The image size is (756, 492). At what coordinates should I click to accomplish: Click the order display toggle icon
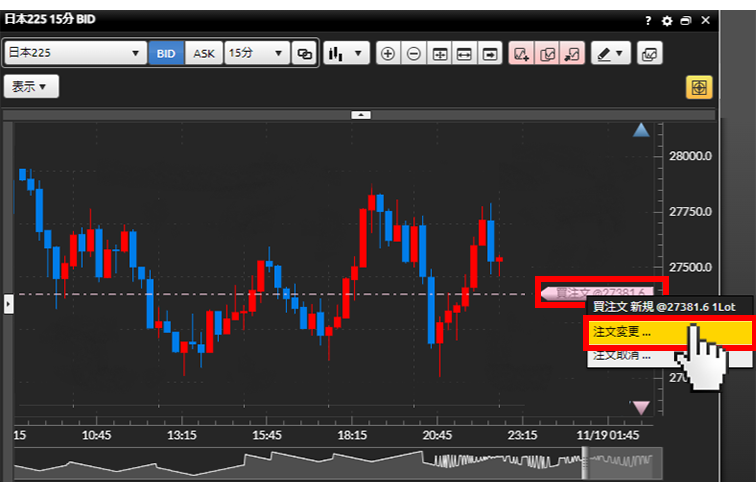pyautogui.click(x=547, y=53)
